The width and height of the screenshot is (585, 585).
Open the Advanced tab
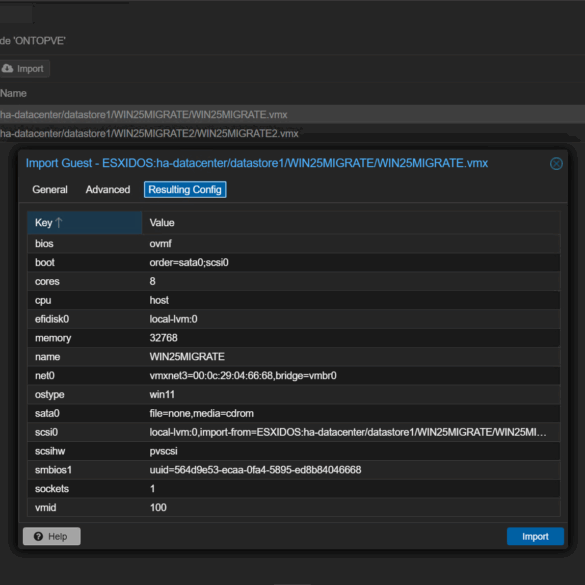point(108,190)
